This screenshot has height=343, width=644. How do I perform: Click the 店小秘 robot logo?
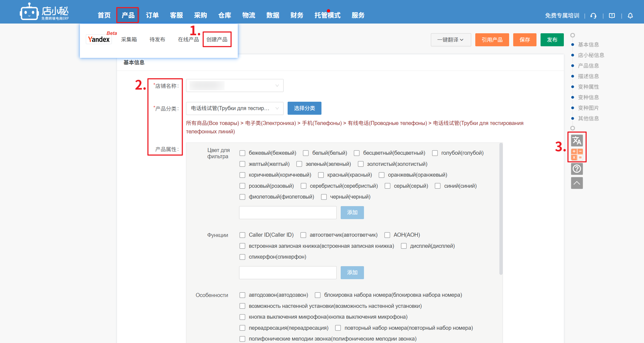click(29, 12)
